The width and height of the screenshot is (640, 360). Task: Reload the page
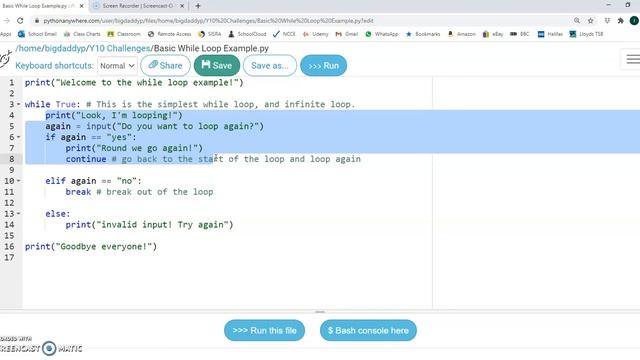click(20, 20)
